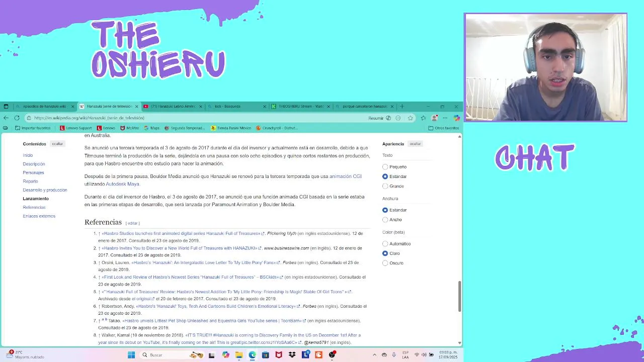Jump to Descripción section
The width and height of the screenshot is (644, 362).
pyautogui.click(x=34, y=164)
